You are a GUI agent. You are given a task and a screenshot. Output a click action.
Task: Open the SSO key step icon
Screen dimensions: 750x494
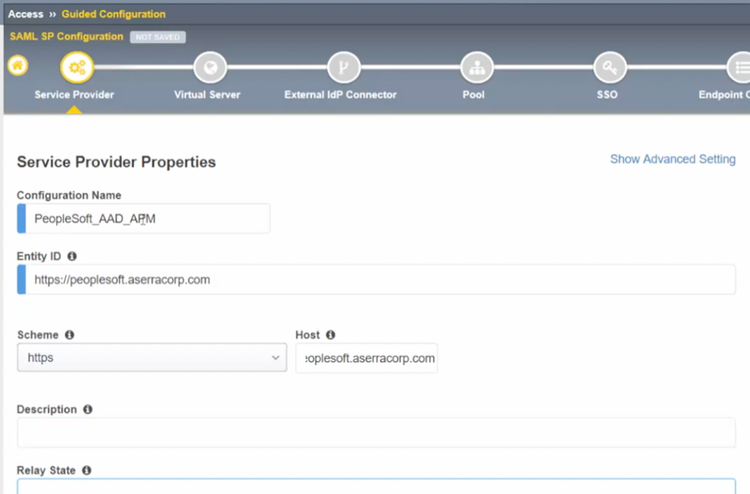[610, 67]
